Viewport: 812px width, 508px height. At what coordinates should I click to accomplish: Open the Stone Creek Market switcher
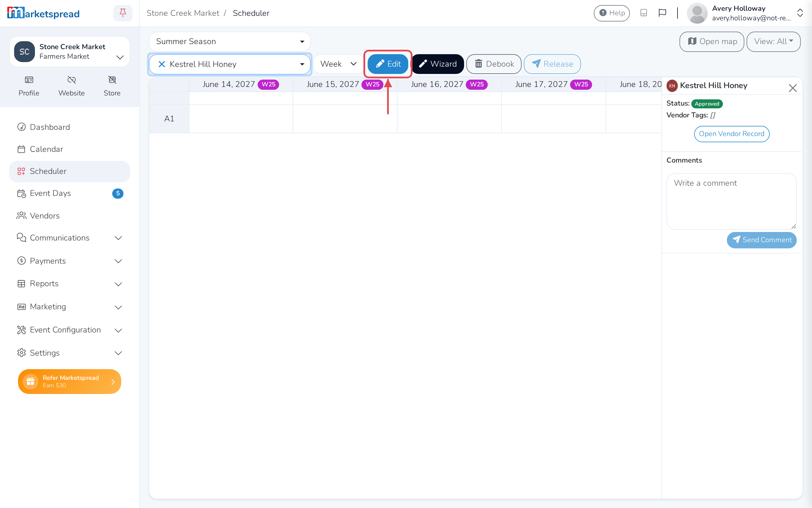(69, 52)
